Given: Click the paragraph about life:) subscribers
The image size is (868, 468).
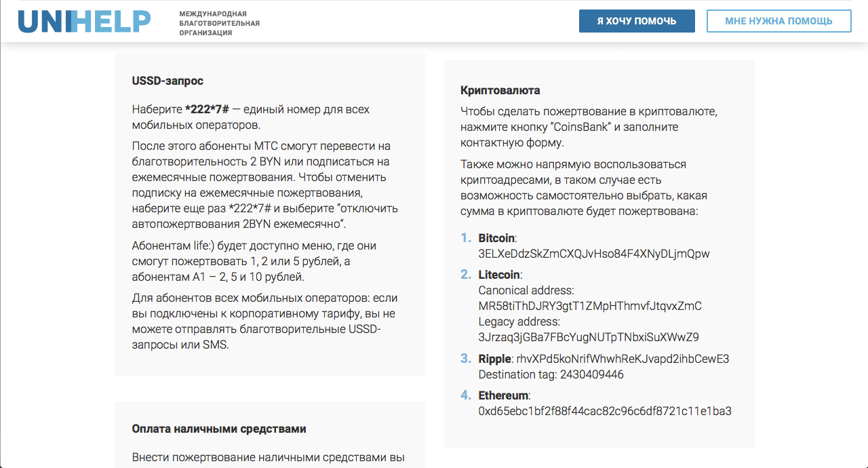Looking at the screenshot, I should pyautogui.click(x=254, y=261).
